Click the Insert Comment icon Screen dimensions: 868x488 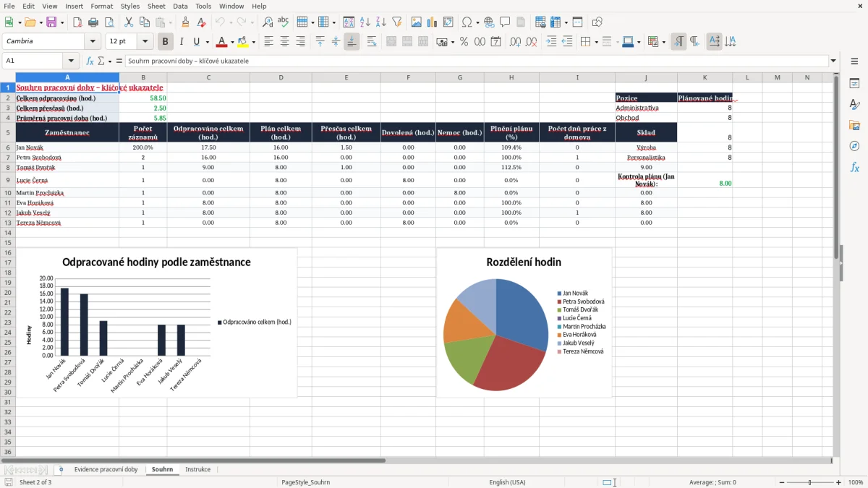coord(504,22)
